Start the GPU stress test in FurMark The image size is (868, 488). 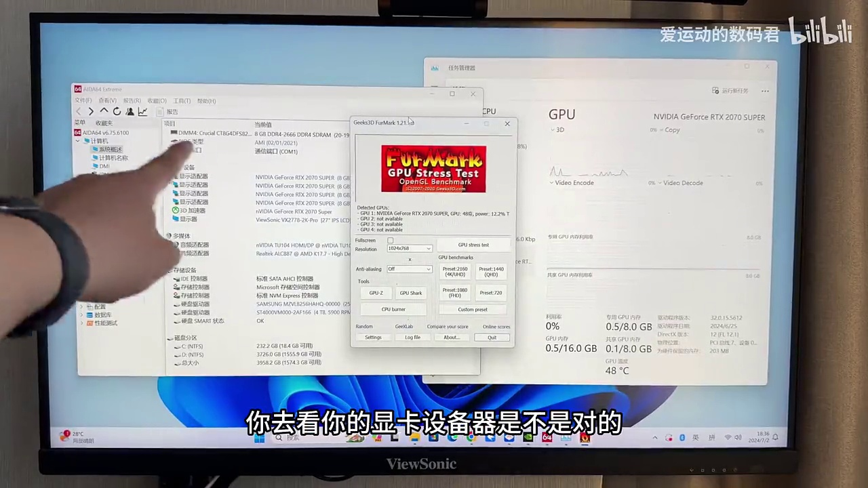click(x=473, y=245)
